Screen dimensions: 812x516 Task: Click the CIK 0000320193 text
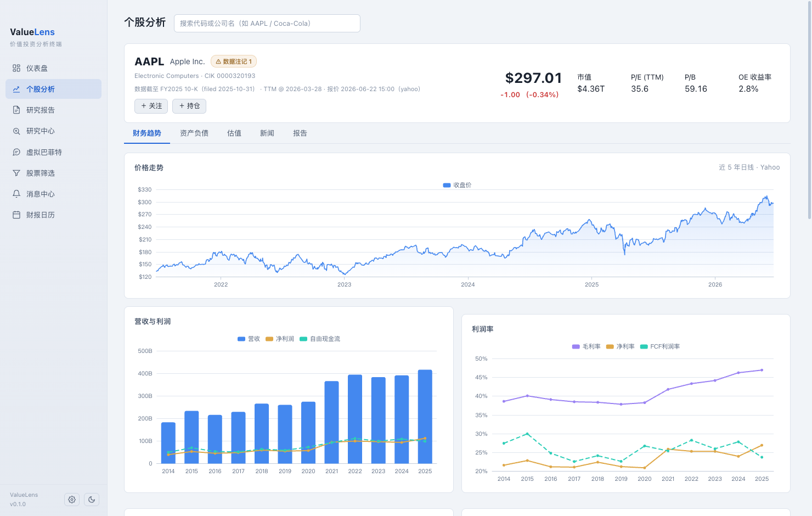pyautogui.click(x=230, y=76)
